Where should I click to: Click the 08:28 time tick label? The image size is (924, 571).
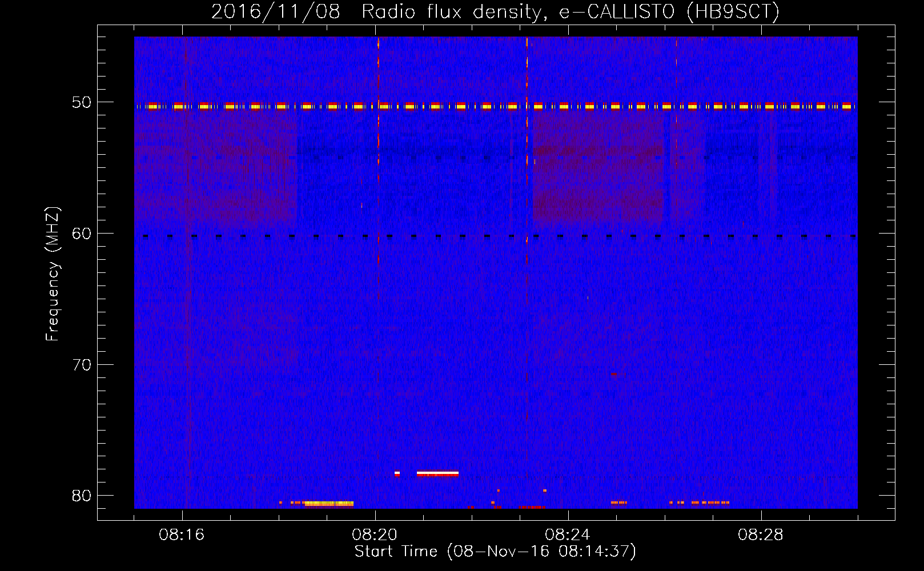click(x=761, y=535)
